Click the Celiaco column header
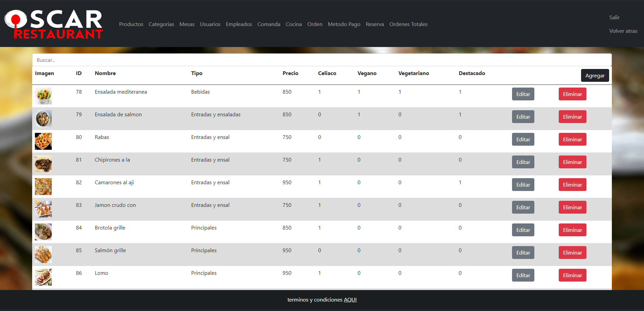This screenshot has height=311, width=644. pos(327,73)
